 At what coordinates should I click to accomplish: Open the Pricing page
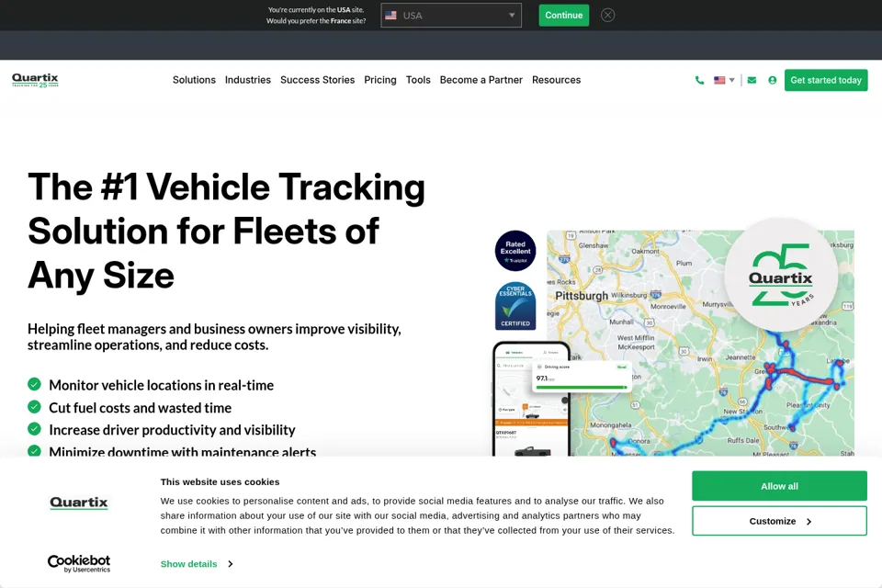[380, 80]
